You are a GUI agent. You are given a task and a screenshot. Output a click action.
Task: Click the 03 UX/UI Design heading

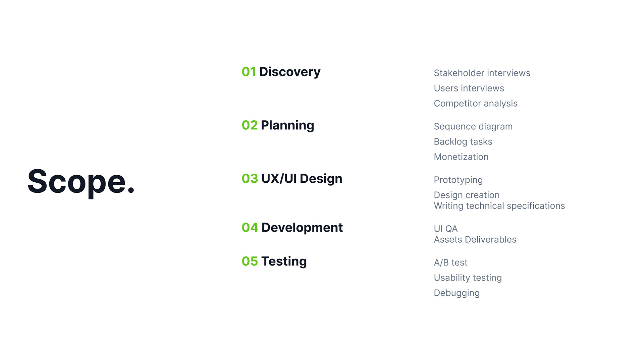click(x=292, y=178)
